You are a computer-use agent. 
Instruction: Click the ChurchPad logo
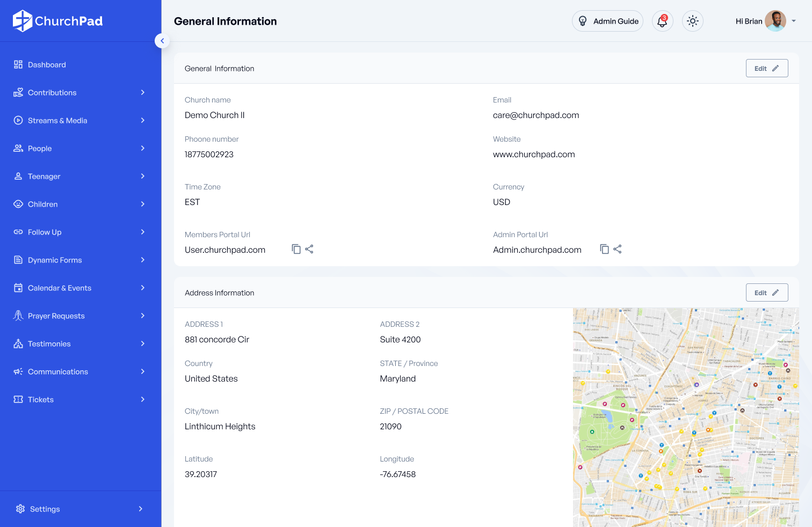pos(58,21)
